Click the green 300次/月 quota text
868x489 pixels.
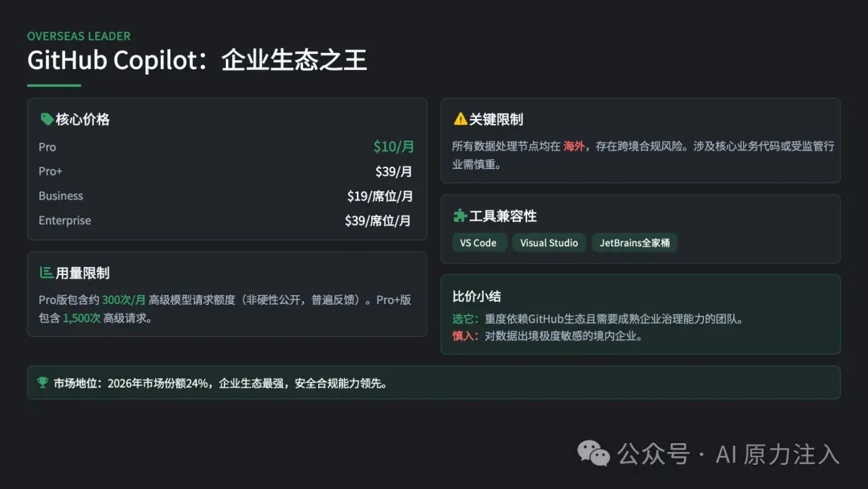point(124,300)
